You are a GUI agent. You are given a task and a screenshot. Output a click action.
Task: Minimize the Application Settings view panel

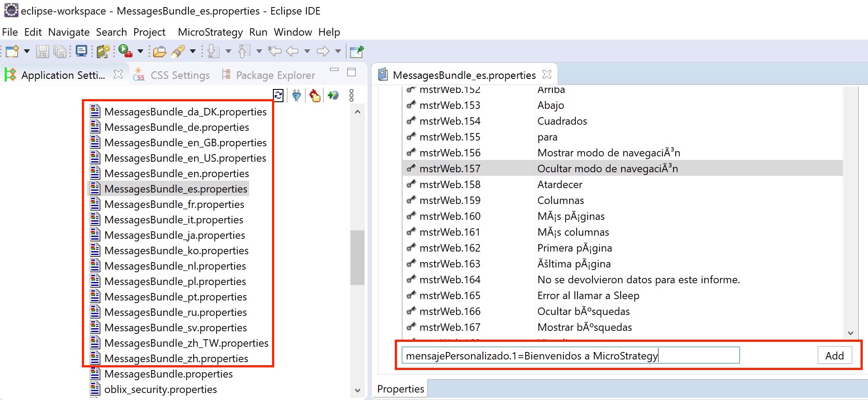(x=335, y=70)
